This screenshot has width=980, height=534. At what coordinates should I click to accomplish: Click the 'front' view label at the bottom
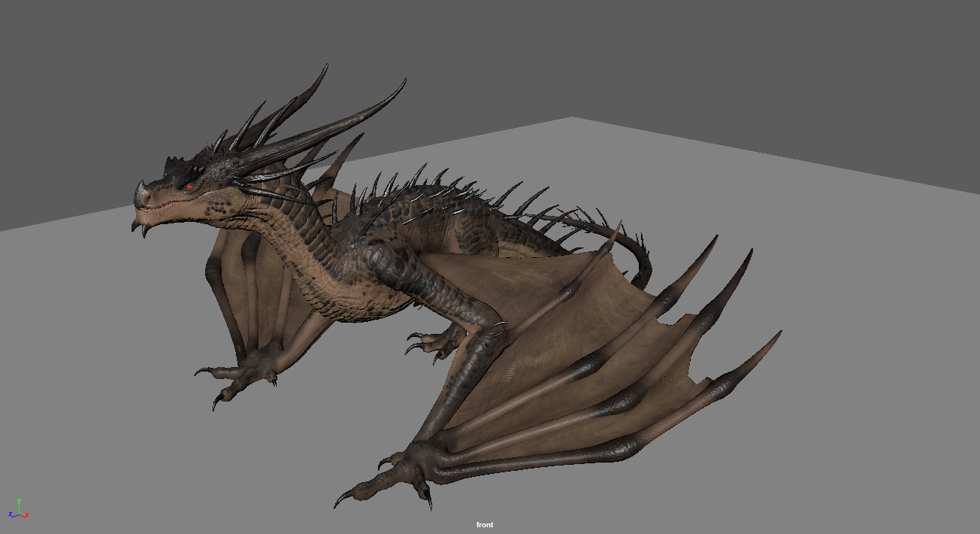click(x=485, y=524)
